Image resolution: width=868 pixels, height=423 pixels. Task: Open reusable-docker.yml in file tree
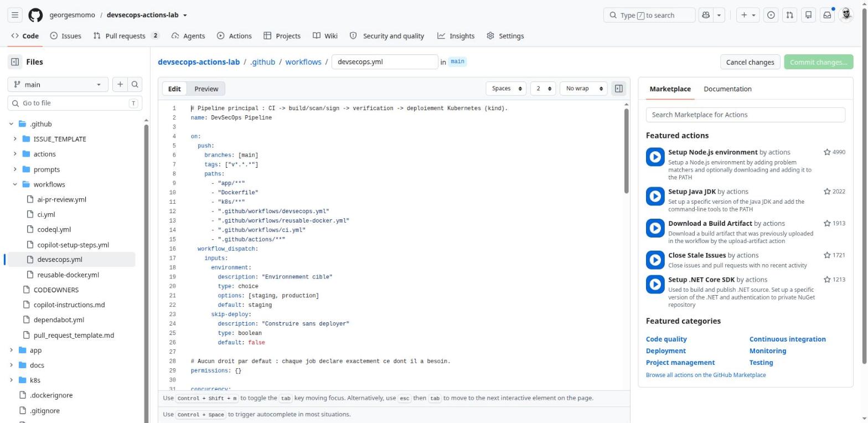68,275
